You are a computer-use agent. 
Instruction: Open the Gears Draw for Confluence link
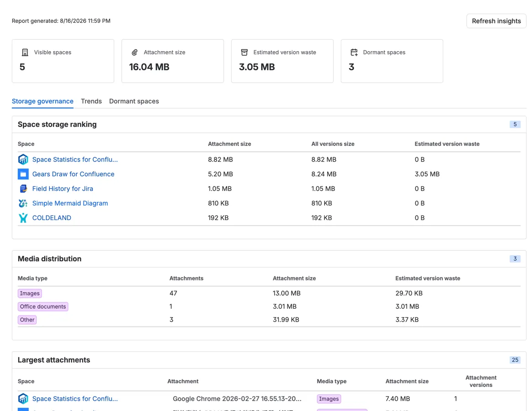(x=73, y=174)
